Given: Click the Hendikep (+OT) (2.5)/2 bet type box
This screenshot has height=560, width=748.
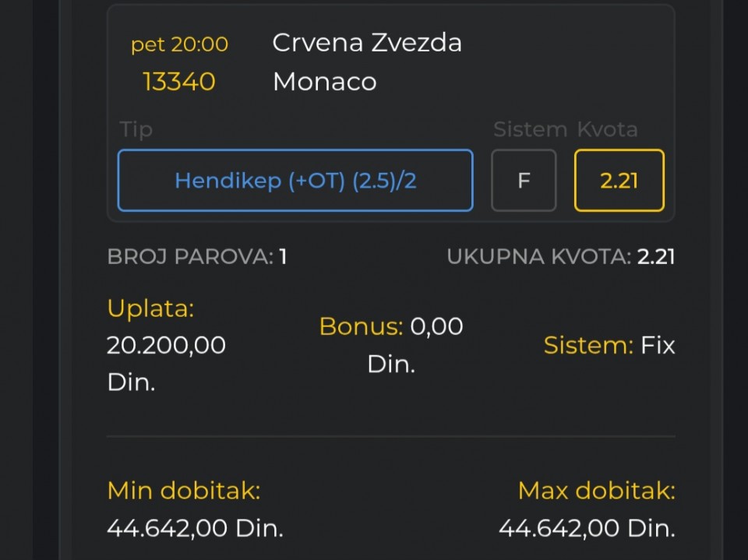Looking at the screenshot, I should 295,181.
